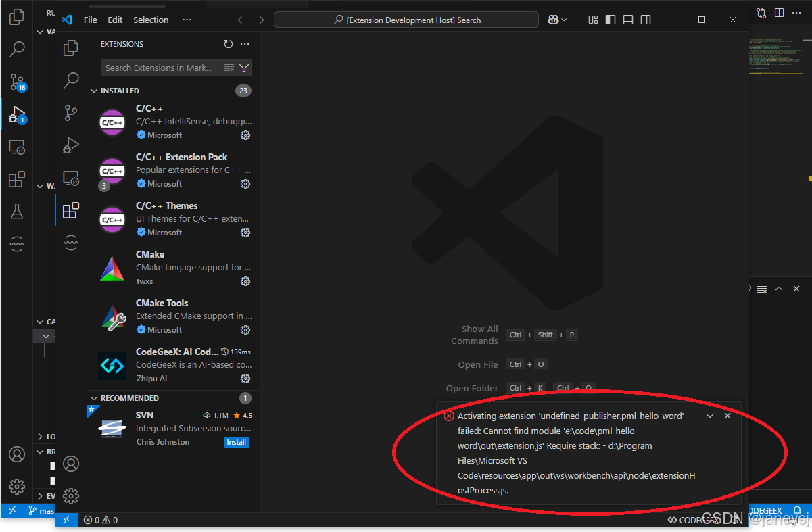Open Copilot dropdown arrow in title bar

pyautogui.click(x=565, y=20)
